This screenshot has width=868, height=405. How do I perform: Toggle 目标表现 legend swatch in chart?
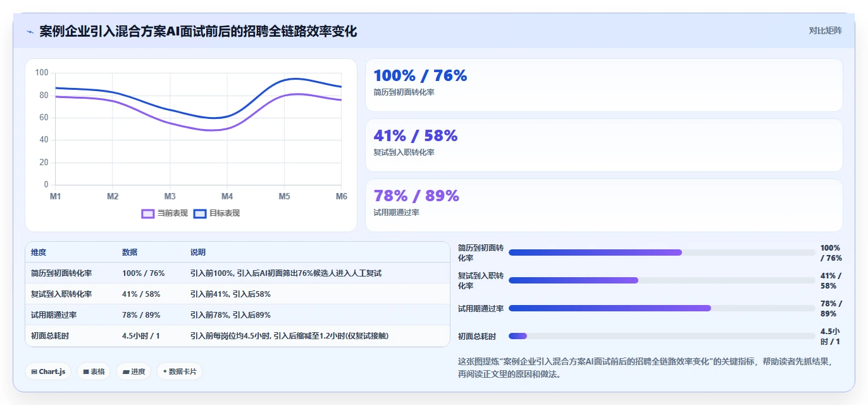200,214
